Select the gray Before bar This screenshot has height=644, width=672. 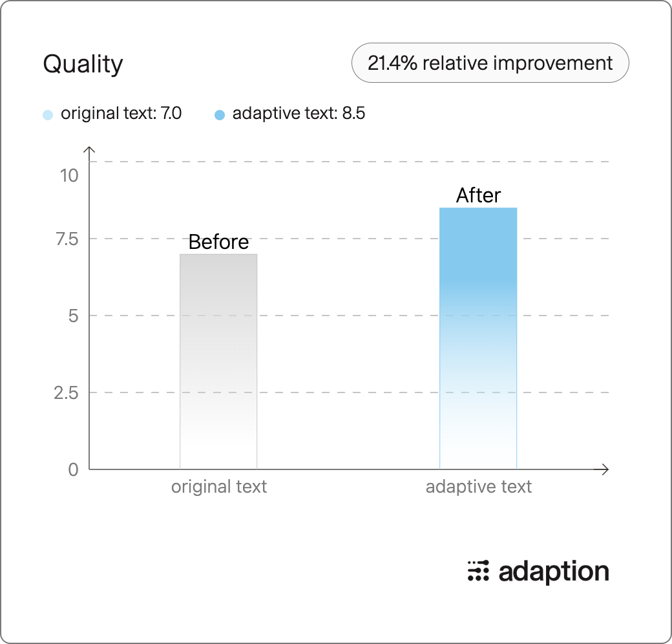coord(218,361)
